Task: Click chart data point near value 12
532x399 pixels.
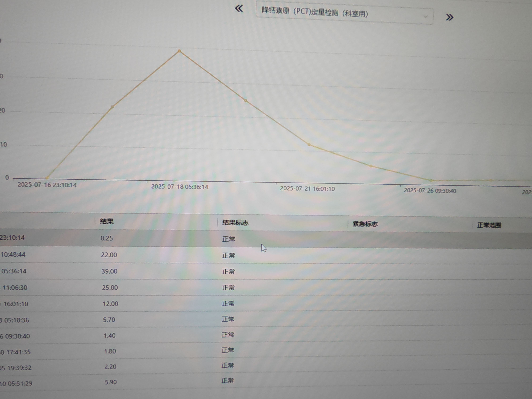Action: (309, 145)
